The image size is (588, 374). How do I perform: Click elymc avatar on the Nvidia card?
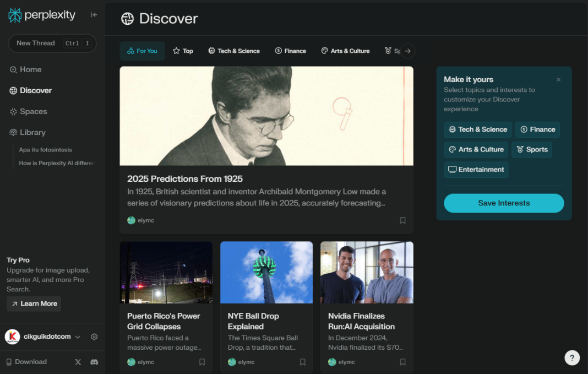pos(332,362)
